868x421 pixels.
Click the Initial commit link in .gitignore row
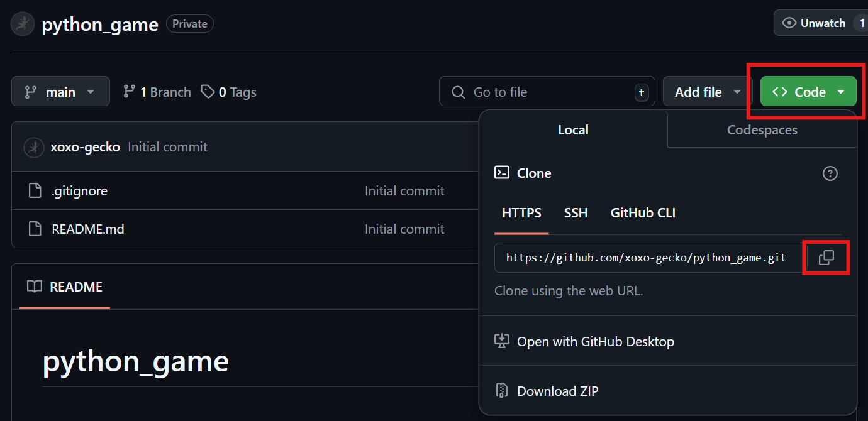click(x=404, y=190)
